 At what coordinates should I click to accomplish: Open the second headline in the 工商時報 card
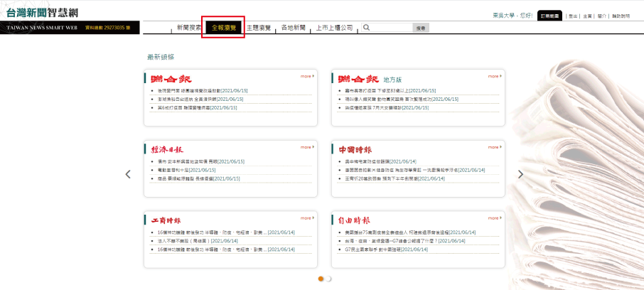(198, 241)
